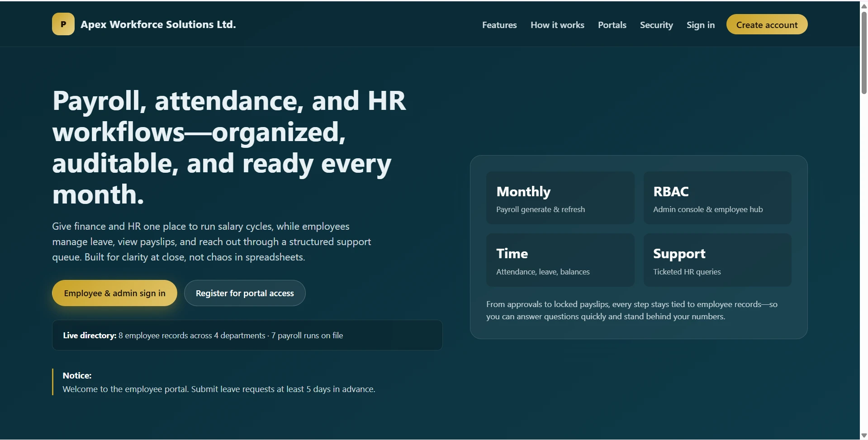Click Employee & admin sign in button

(x=114, y=293)
